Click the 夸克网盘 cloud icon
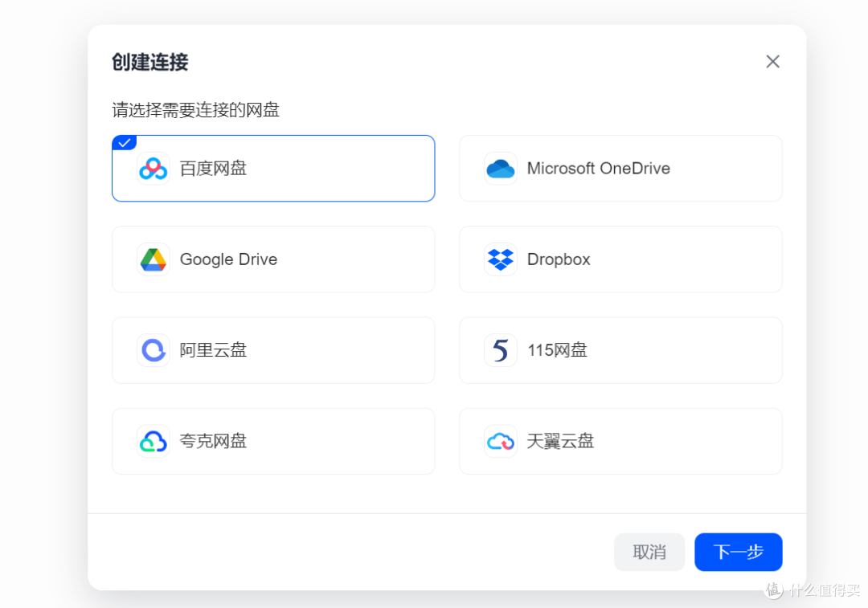868x608 pixels. point(154,441)
